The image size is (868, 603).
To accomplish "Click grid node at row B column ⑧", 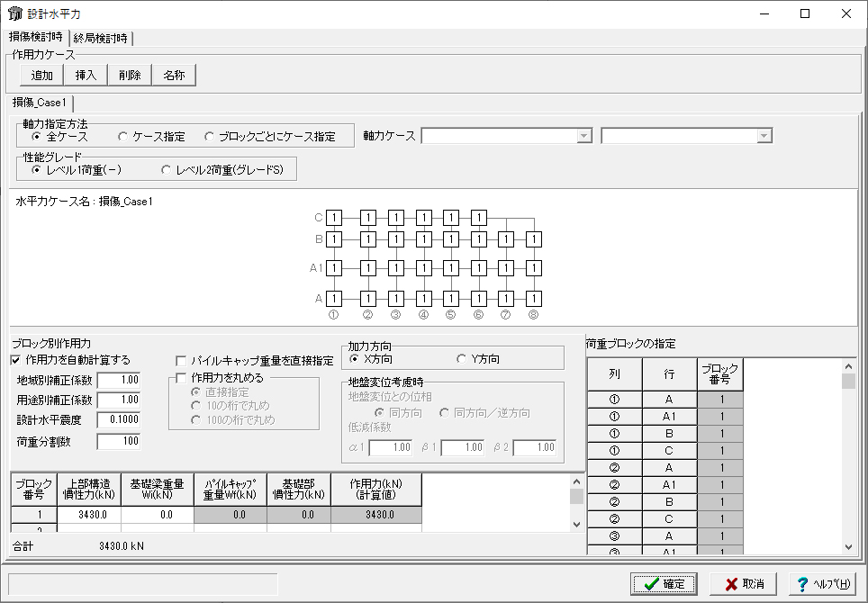I will (534, 239).
